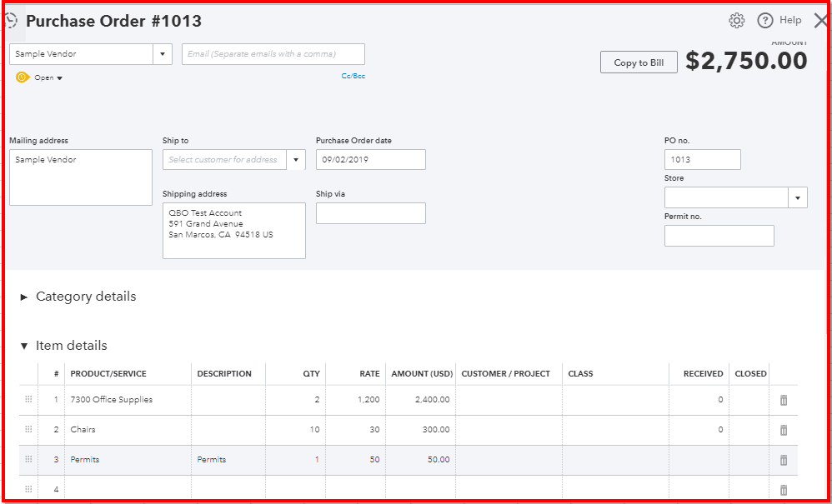The height and width of the screenshot is (504, 832).
Task: Click drag handle on row 4
Action: [x=28, y=489]
